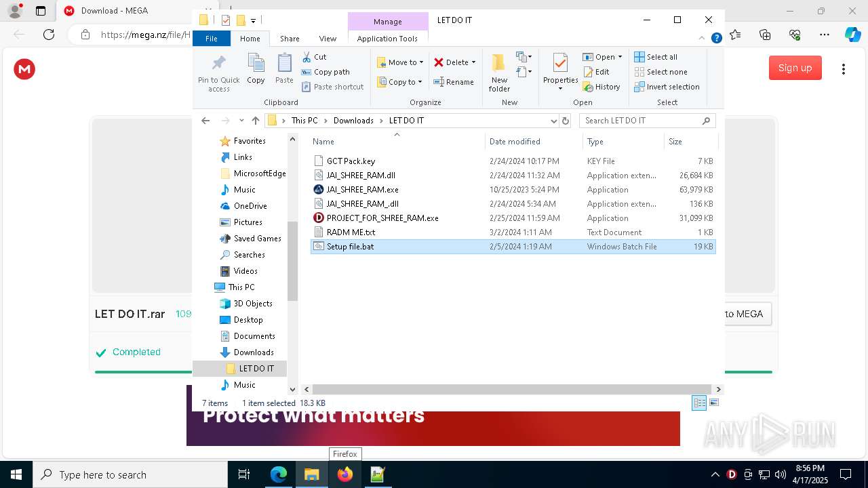Viewport: 868px width, 488px height.
Task: Open the File menu tab
Action: click(x=212, y=39)
